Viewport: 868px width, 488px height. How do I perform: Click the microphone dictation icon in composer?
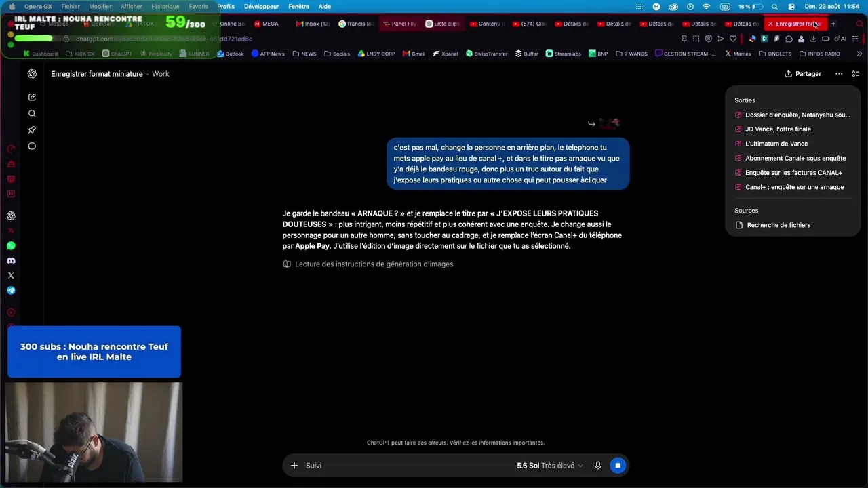pyautogui.click(x=598, y=466)
